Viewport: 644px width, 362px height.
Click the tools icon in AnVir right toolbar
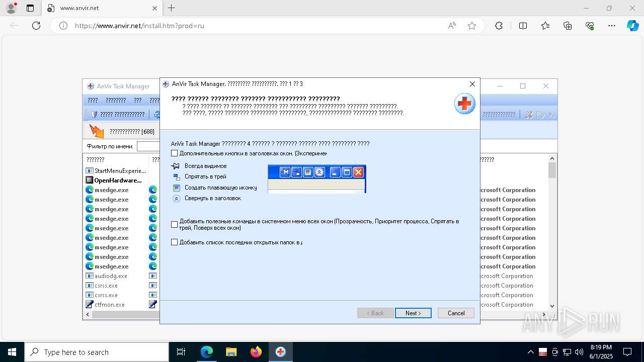click(529, 115)
